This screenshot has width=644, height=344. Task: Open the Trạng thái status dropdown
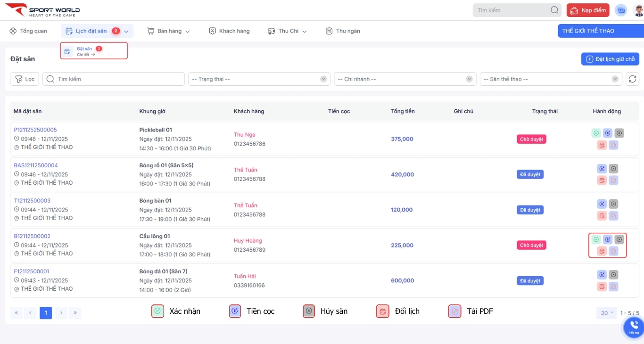(259, 79)
